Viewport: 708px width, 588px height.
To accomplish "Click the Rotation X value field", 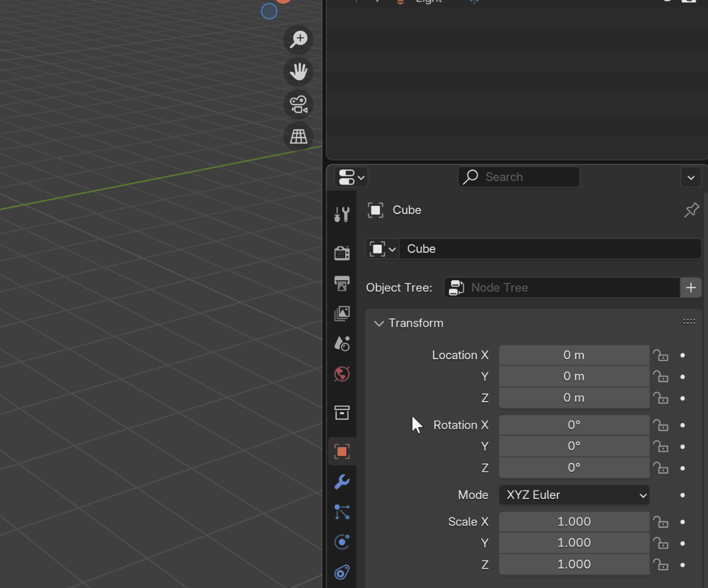I will click(x=574, y=425).
